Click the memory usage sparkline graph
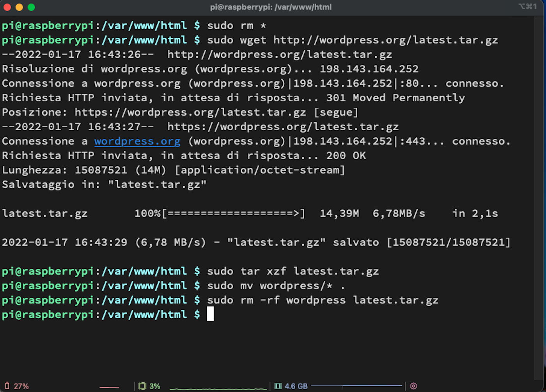The width and height of the screenshot is (546, 392). coord(356,386)
